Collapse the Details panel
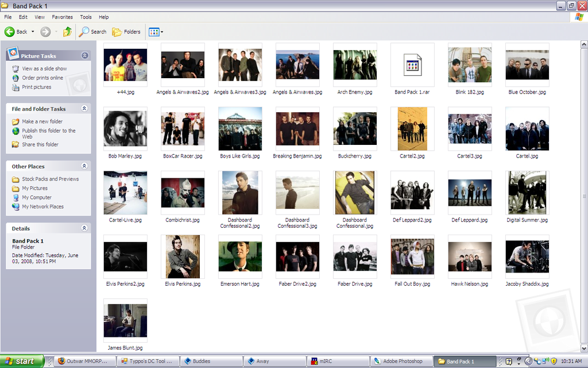Screen dimensions: 588x368 84,228
